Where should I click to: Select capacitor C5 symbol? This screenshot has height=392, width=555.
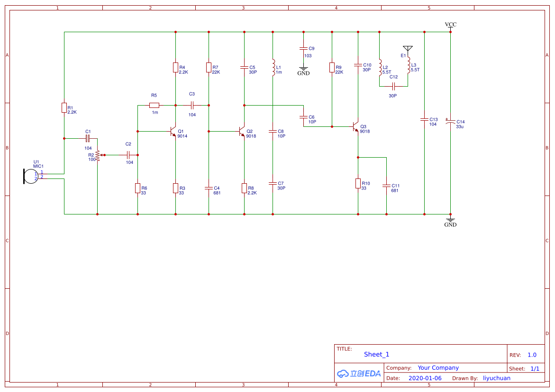click(244, 68)
